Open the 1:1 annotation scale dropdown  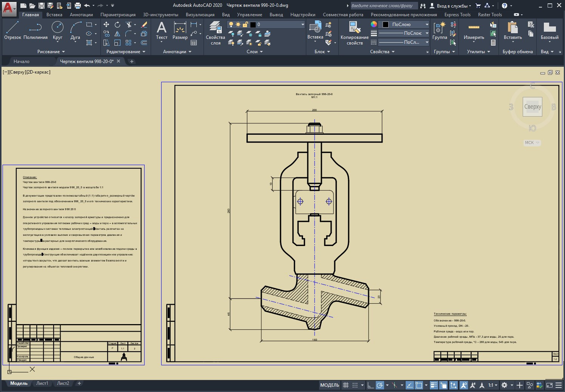click(492, 385)
